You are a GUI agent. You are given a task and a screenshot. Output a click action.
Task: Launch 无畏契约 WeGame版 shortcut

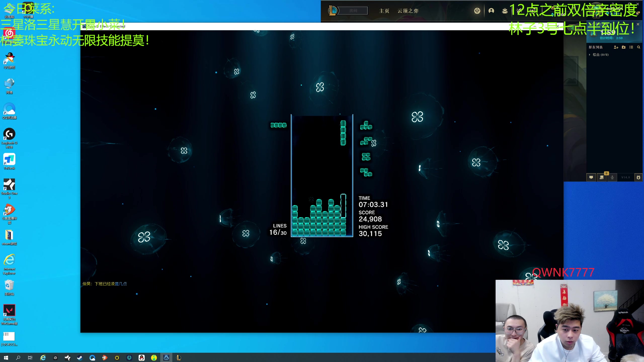[9, 314]
